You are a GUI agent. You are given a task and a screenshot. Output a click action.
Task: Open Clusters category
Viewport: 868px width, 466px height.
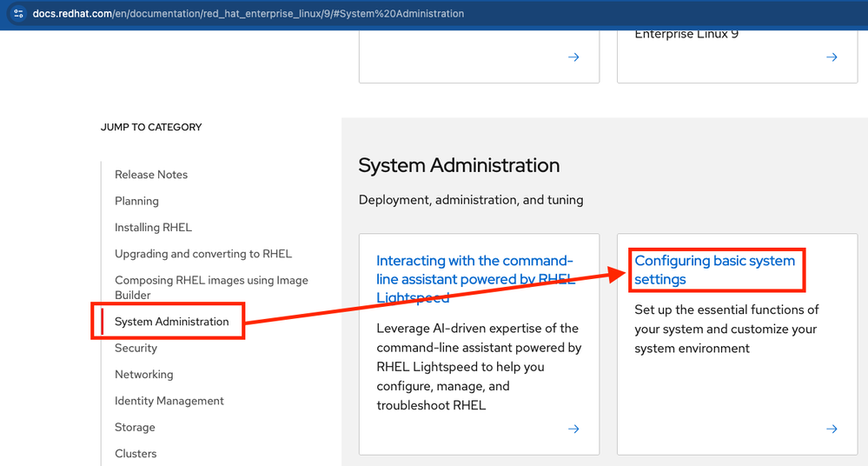pyautogui.click(x=136, y=454)
